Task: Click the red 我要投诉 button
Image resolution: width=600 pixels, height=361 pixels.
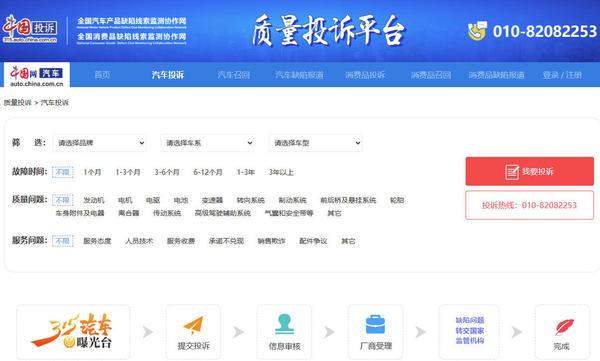Action: point(530,172)
